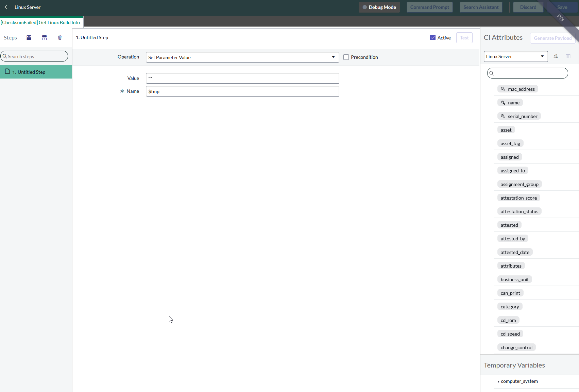Select the Get Linux Build Info tab

coord(41,22)
